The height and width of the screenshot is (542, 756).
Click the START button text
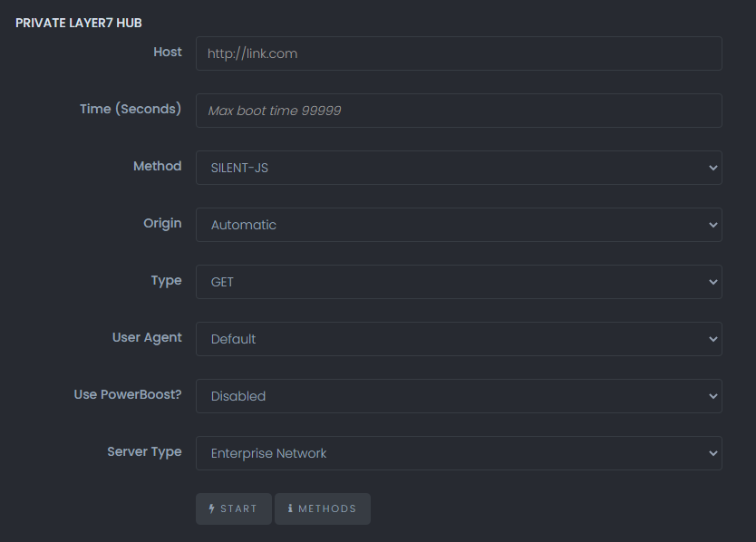pos(238,508)
